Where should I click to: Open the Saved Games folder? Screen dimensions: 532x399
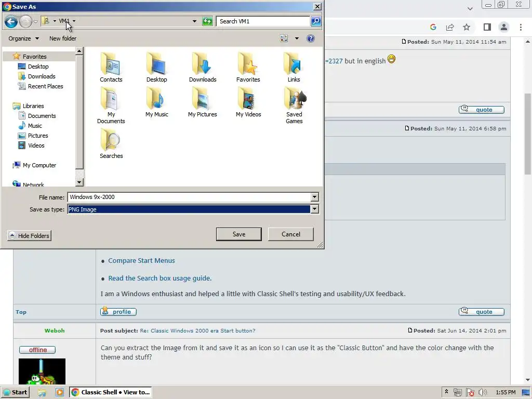tap(294, 105)
